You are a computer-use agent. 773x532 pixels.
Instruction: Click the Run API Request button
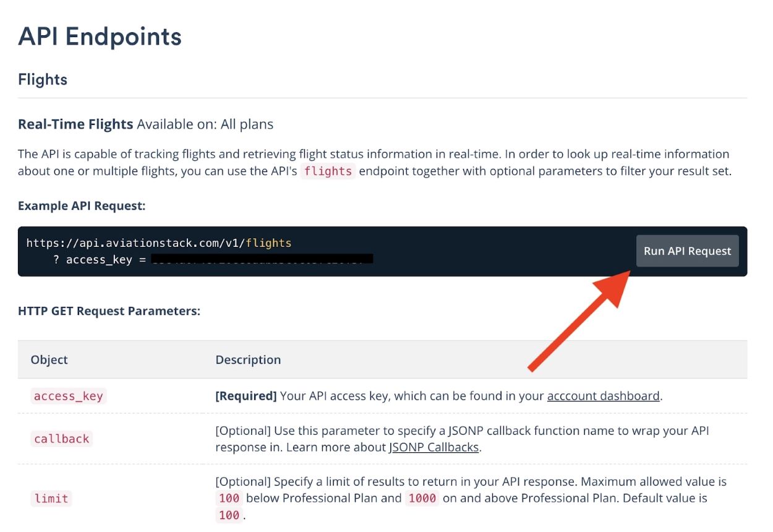687,251
